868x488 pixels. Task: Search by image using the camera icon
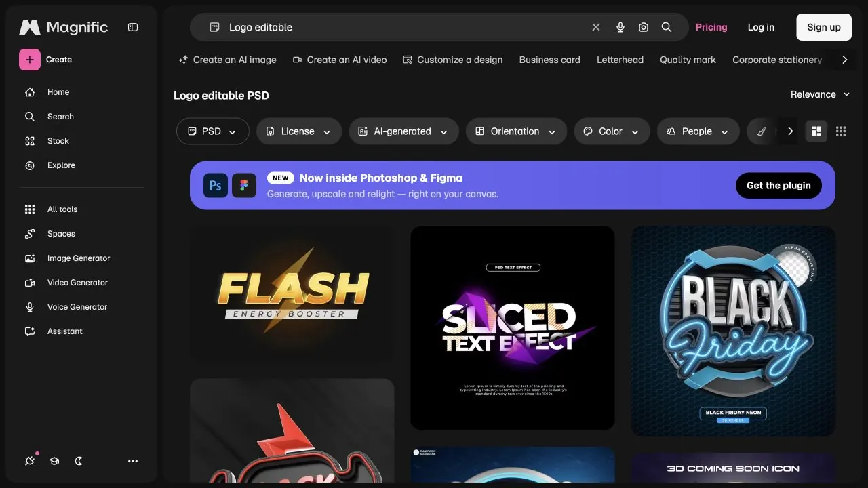644,27
